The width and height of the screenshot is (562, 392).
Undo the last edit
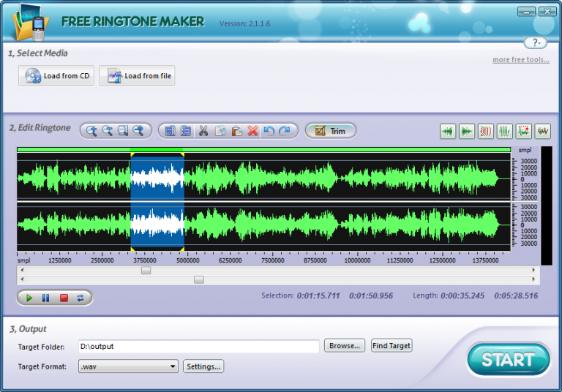coord(269,131)
